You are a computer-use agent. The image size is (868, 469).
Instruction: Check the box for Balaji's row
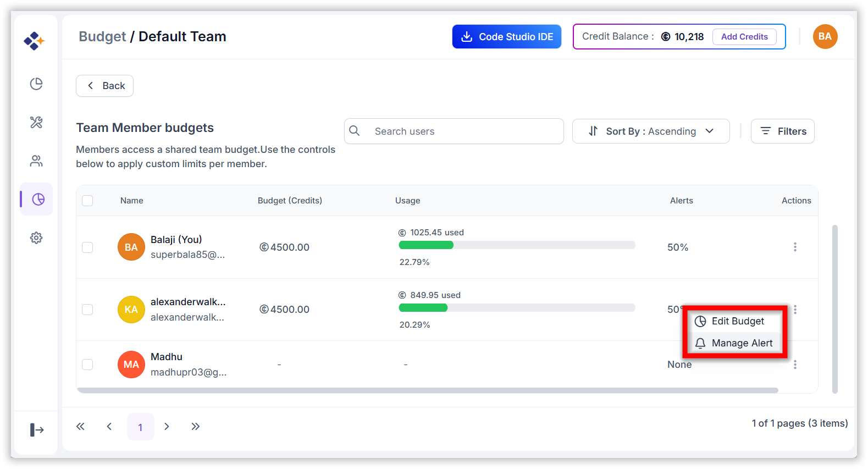tap(87, 247)
